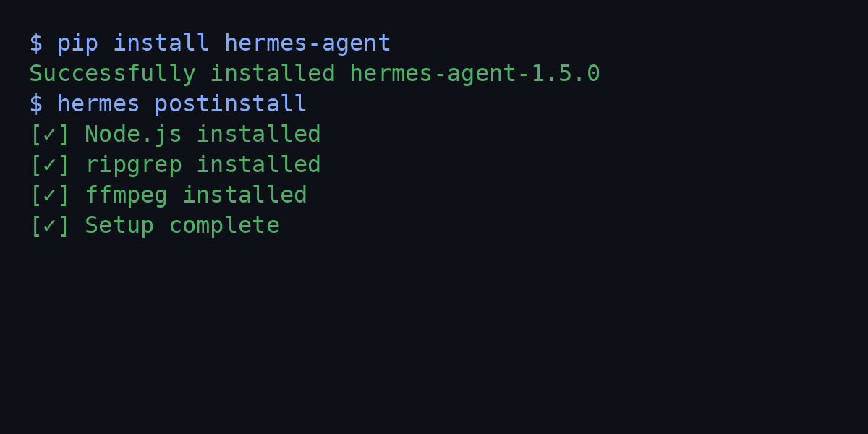Click the word hermes in second command
The image size is (868, 434).
click(98, 104)
